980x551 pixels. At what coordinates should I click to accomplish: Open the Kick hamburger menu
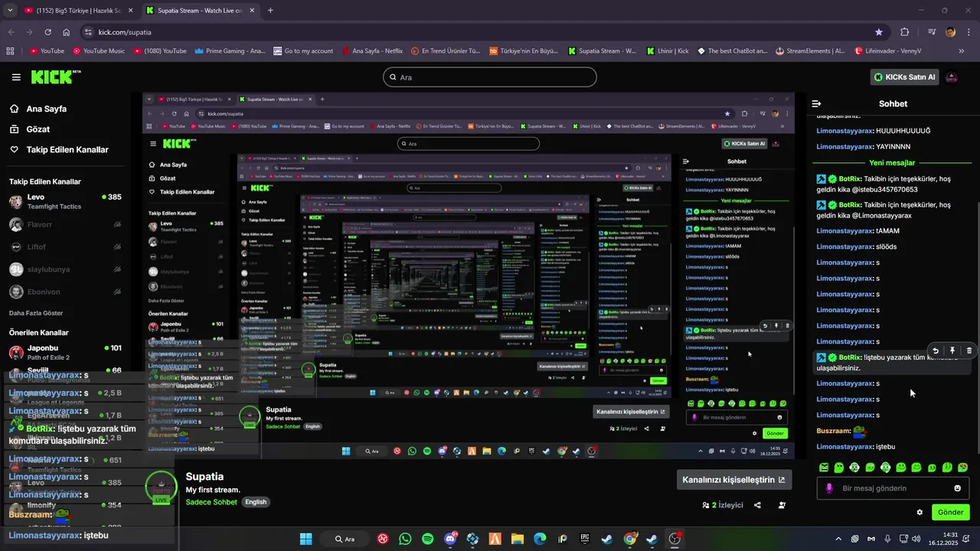click(16, 77)
